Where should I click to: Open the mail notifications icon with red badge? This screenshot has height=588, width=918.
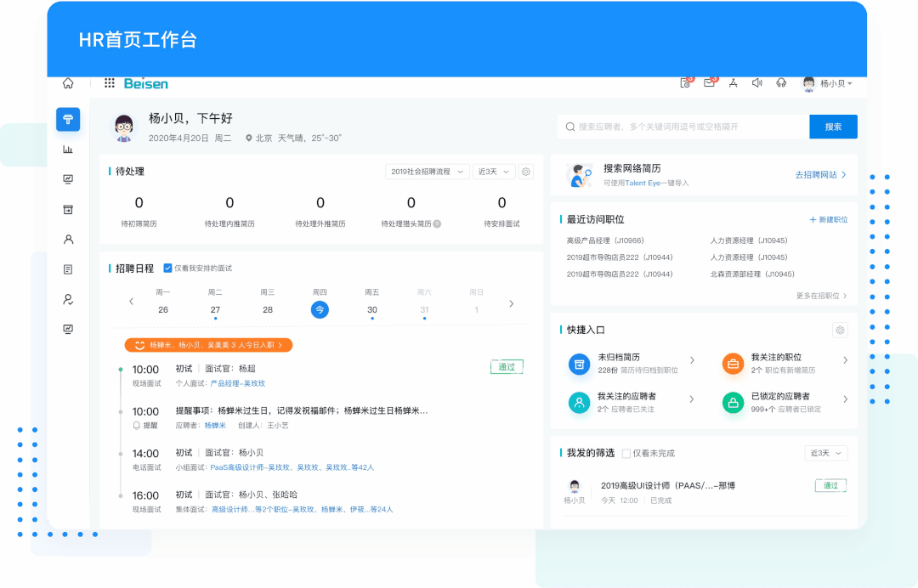tap(709, 82)
